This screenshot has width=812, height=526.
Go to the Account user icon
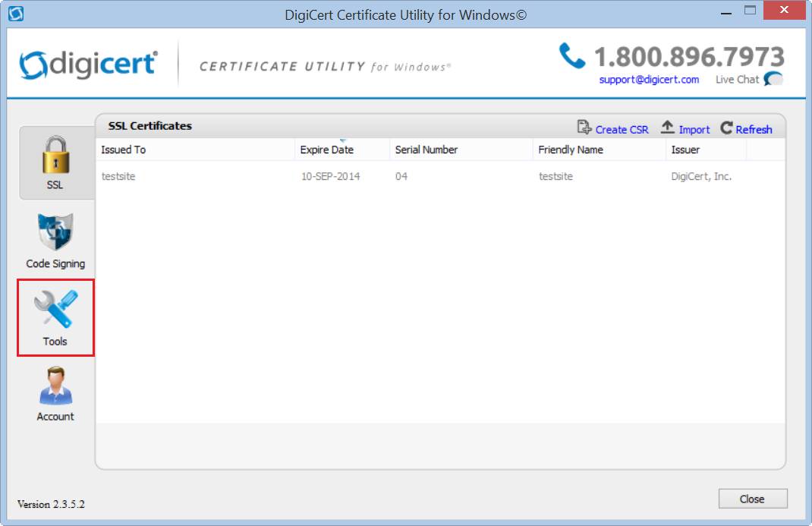coord(55,387)
